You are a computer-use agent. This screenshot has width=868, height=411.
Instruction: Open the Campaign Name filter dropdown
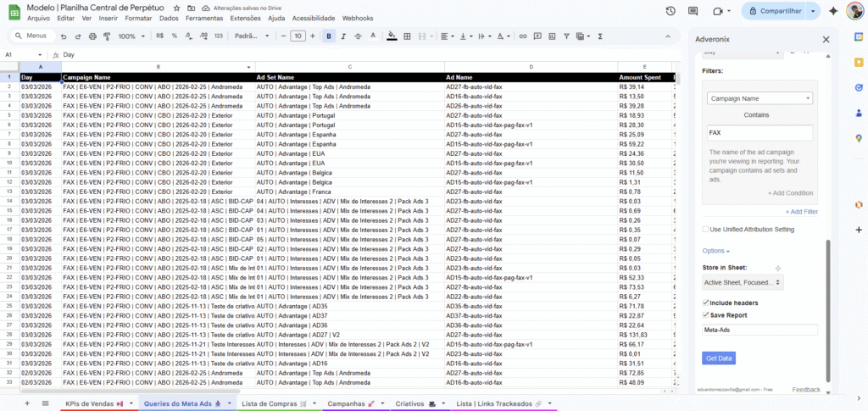(759, 98)
